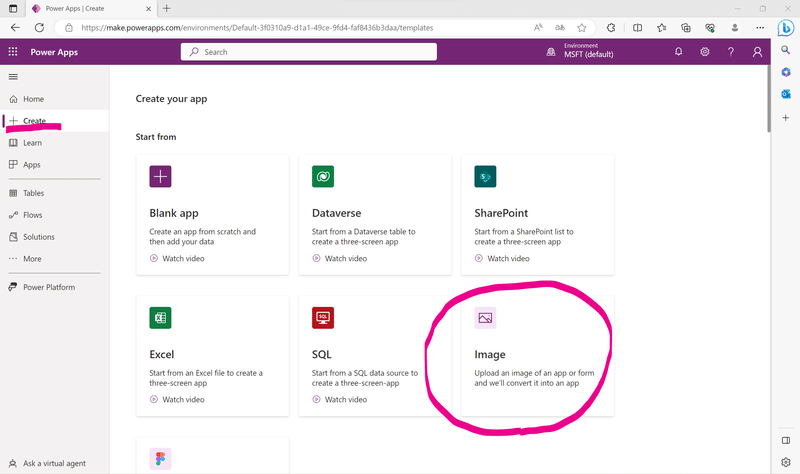
Task: Click the Blank app plus icon
Action: [160, 177]
